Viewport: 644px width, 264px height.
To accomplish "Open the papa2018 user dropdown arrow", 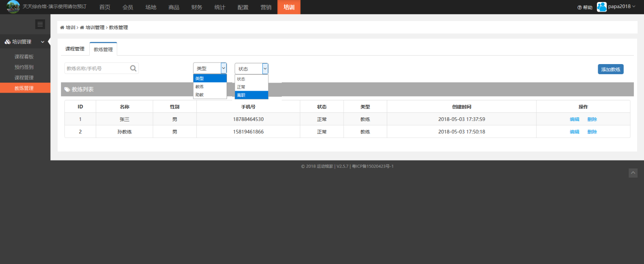I will point(634,6).
